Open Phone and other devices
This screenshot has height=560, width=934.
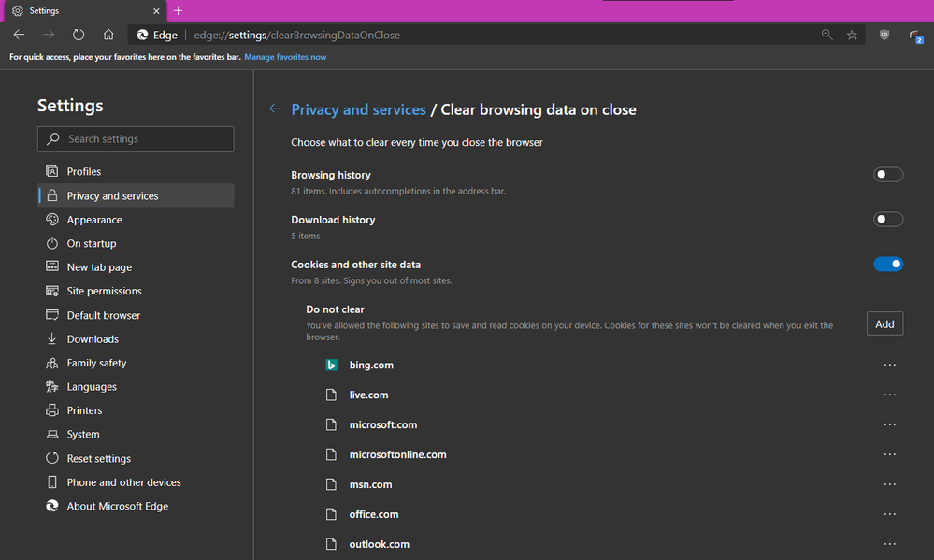click(136, 482)
